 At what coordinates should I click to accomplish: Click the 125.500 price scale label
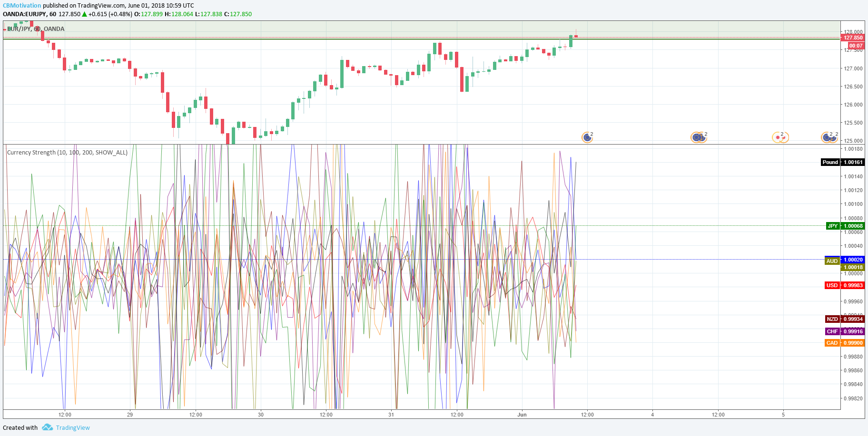[853, 123]
